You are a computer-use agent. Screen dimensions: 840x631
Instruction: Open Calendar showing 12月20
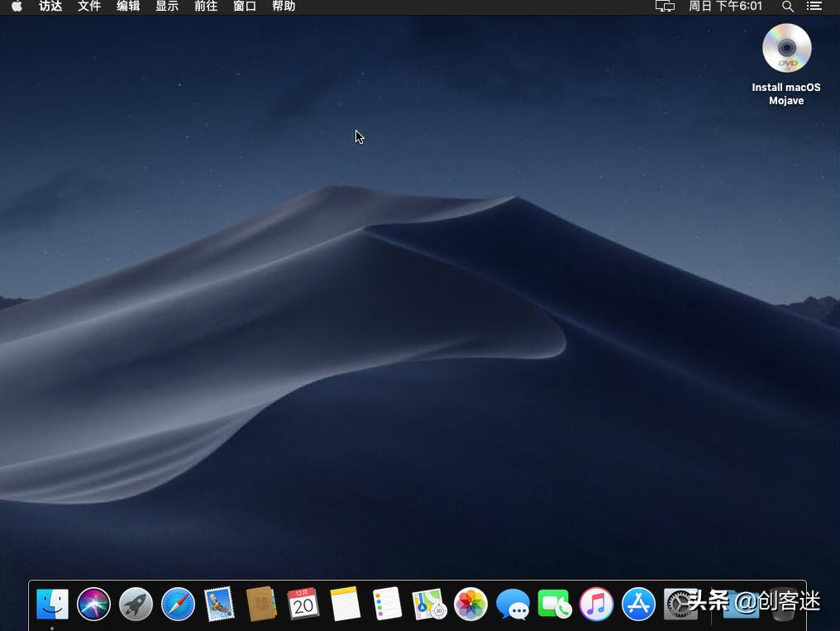pyautogui.click(x=303, y=604)
